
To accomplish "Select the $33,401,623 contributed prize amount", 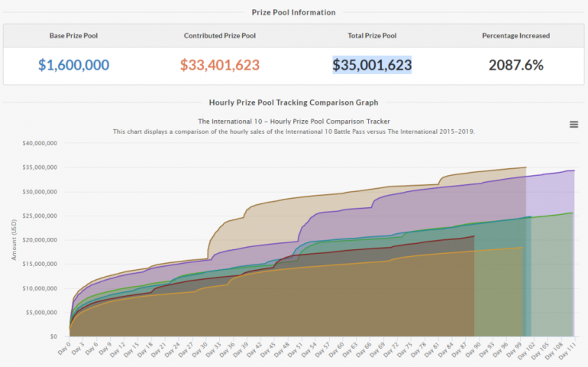I will click(220, 65).
